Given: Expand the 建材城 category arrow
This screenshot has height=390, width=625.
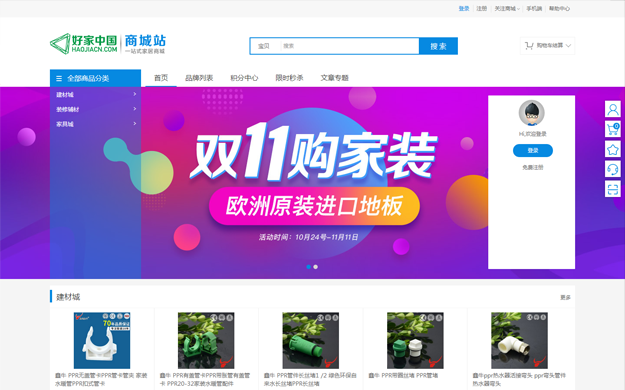Looking at the screenshot, I should (x=135, y=94).
